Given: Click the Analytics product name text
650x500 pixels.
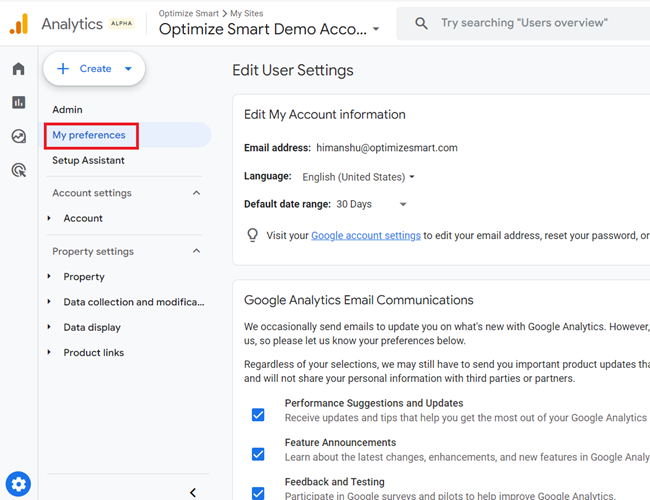Looking at the screenshot, I should [x=72, y=24].
